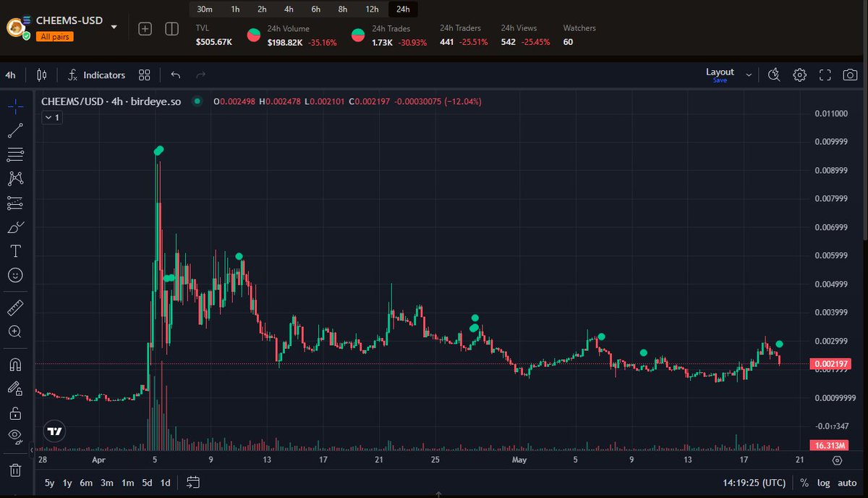Select the text annotation tool
The width and height of the screenshot is (868, 498).
click(x=15, y=251)
